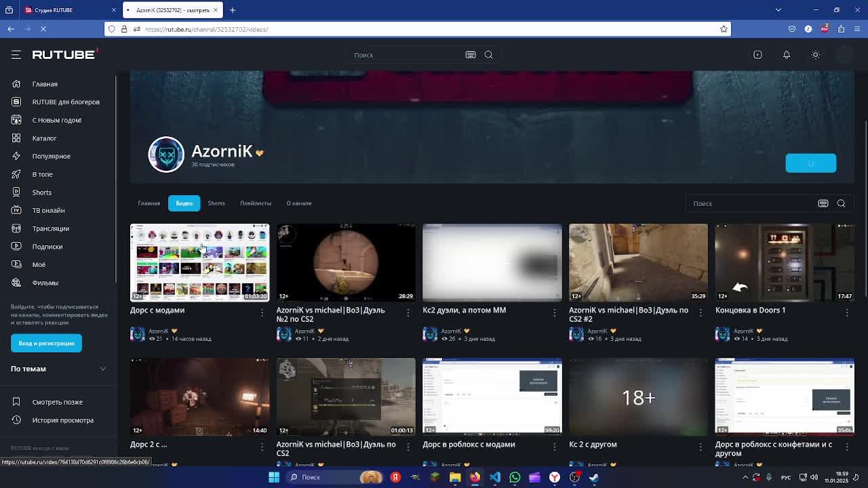This screenshot has height=488, width=868.
Task: Open the browser extensions puzzle icon
Action: [x=841, y=29]
